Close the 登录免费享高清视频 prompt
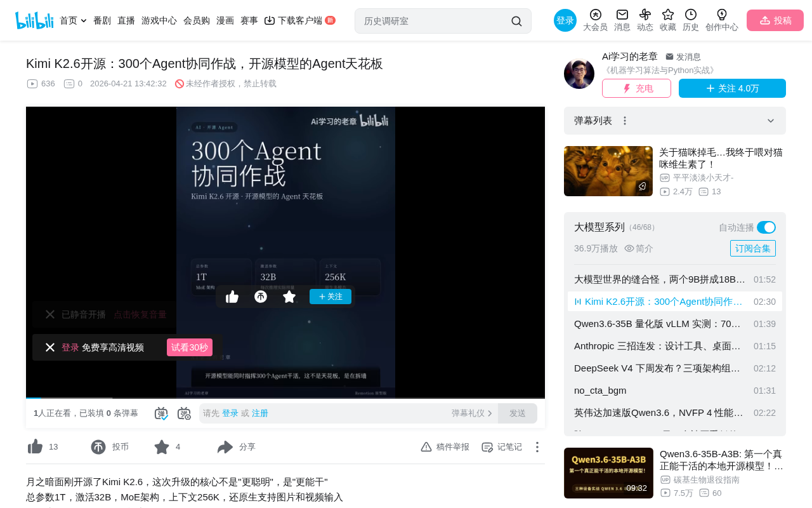The width and height of the screenshot is (812, 508). 50,347
